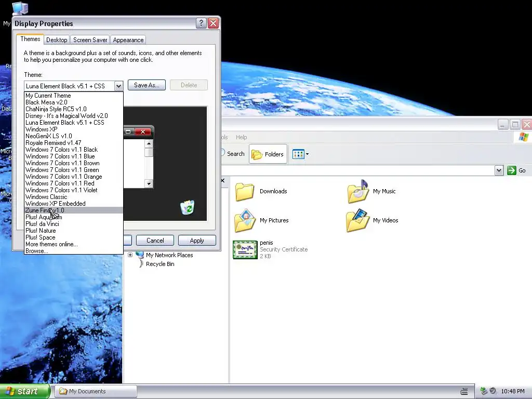Viewport: 532px width, 399px height.
Task: Choose Plus! da Vinci theme
Action: [74, 224]
